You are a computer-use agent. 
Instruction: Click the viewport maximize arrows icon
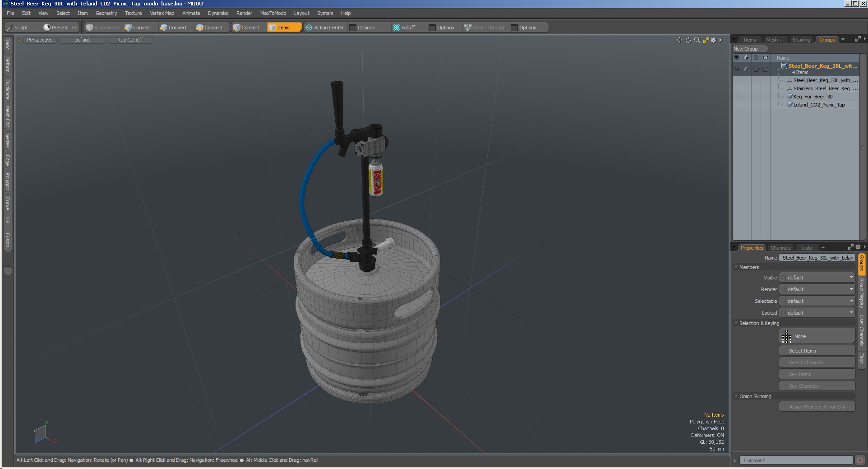pyautogui.click(x=706, y=40)
